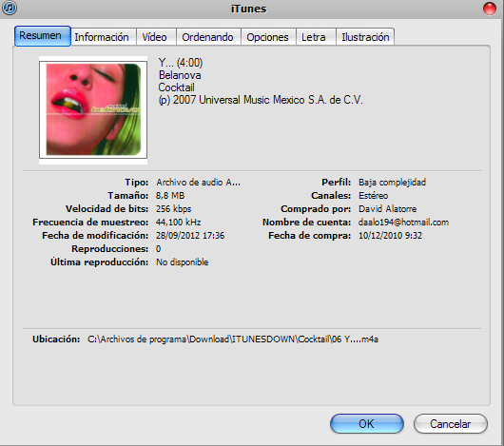The image size is (504, 446).
Task: Click the Cancelar button
Action: [451, 423]
